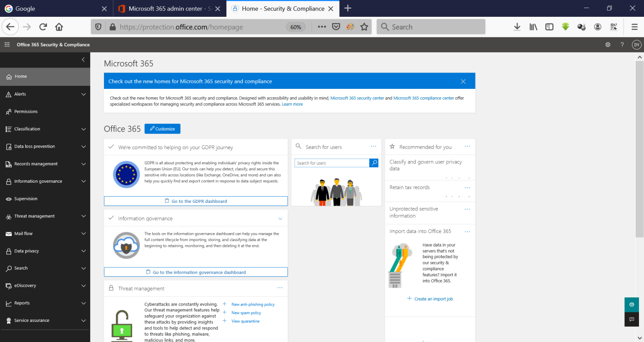Click New spam policy link
The height and width of the screenshot is (342, 644).
[246, 313]
